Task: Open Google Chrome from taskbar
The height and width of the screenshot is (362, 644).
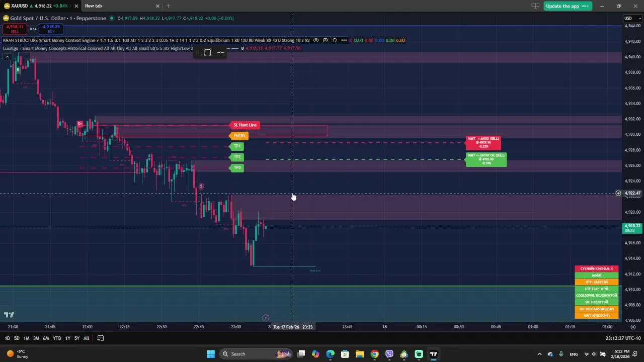Action: click(x=374, y=354)
